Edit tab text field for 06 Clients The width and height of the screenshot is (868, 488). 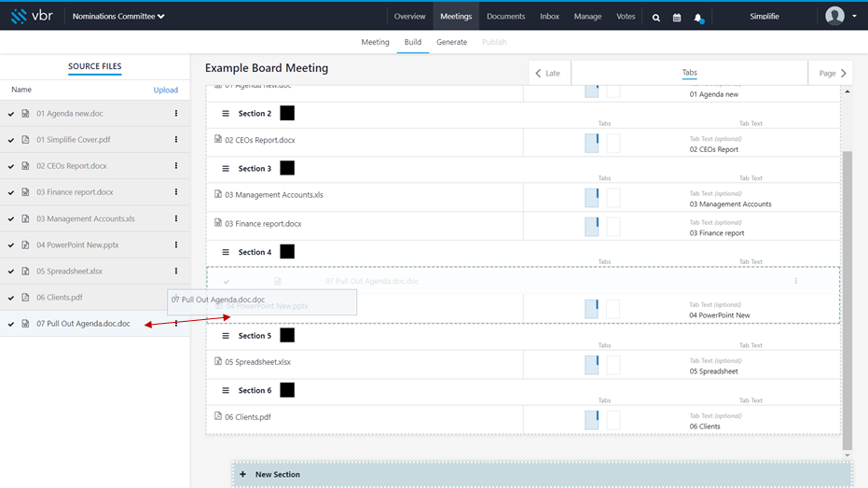tap(705, 426)
